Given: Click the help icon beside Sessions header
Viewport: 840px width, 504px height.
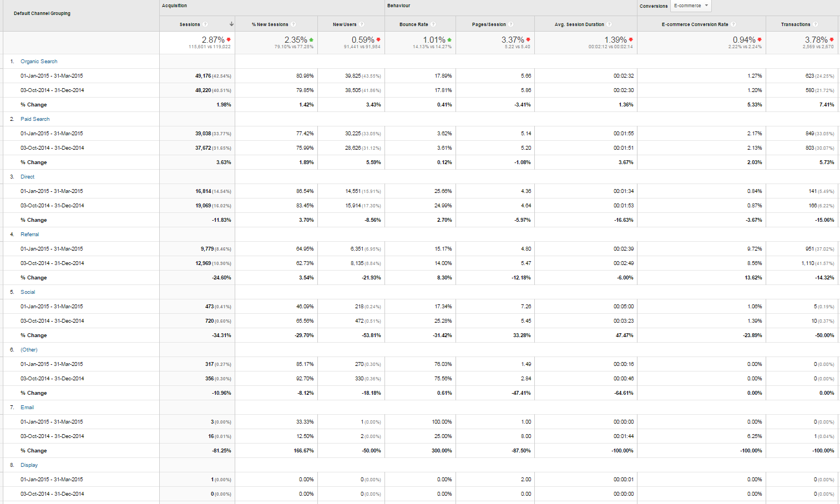Looking at the screenshot, I should pyautogui.click(x=205, y=24).
